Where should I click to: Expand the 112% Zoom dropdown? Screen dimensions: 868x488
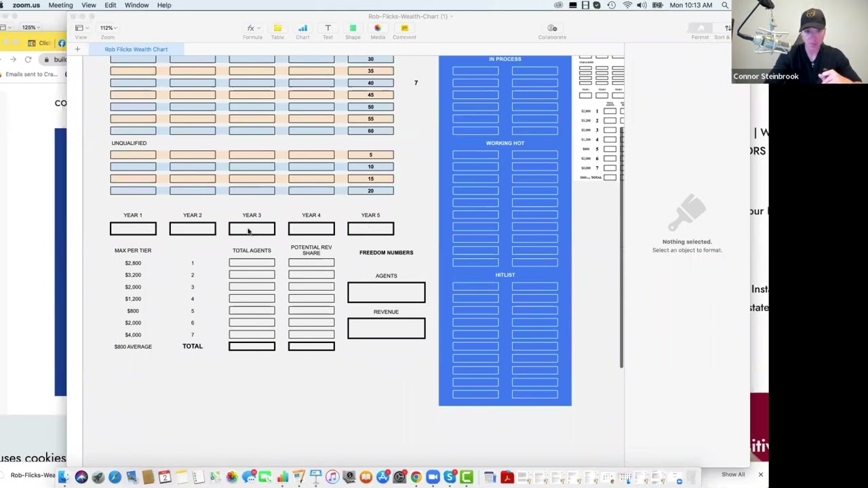[107, 28]
